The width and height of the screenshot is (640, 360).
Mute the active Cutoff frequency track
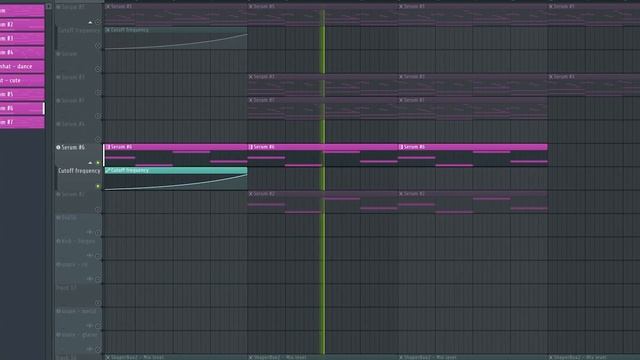pos(98,186)
